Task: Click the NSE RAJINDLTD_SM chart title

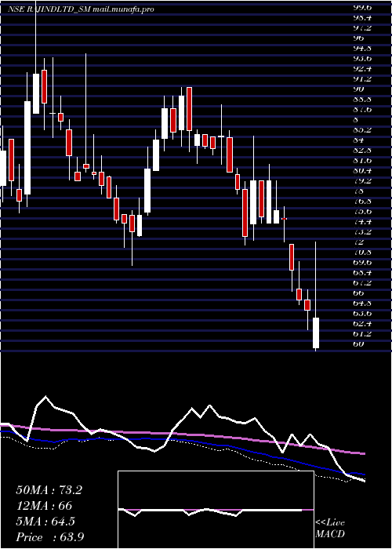Action: pos(81,9)
